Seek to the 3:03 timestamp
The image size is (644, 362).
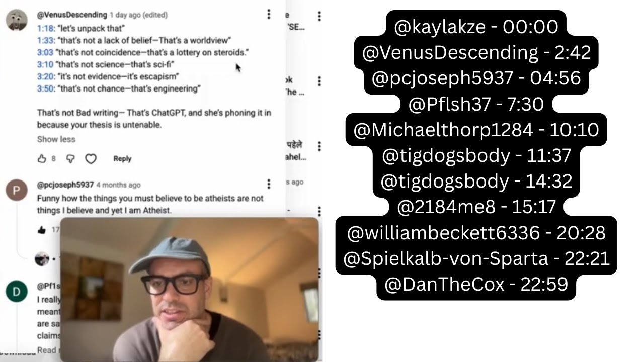(45, 52)
